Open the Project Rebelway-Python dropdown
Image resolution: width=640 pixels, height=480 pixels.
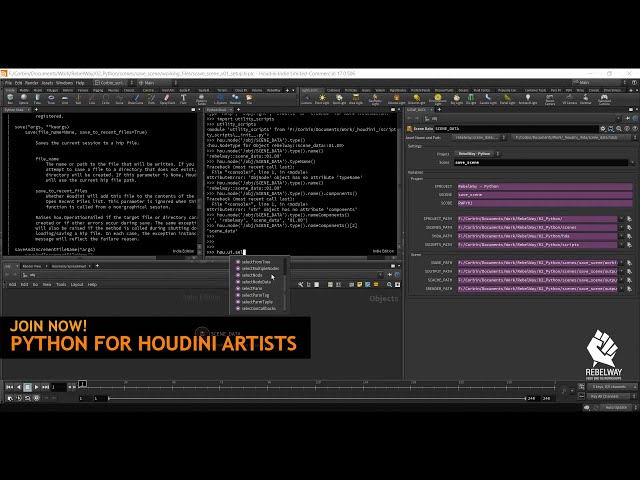click(478, 154)
